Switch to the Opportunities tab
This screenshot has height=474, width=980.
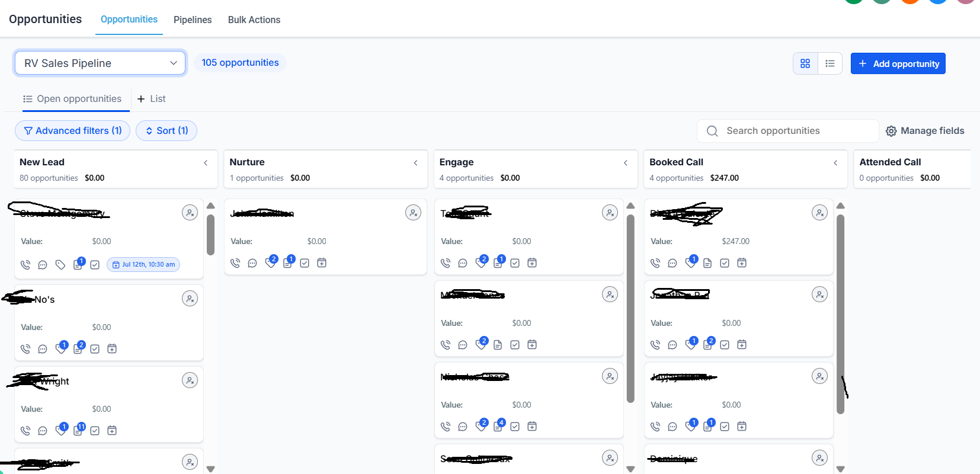[x=129, y=19]
